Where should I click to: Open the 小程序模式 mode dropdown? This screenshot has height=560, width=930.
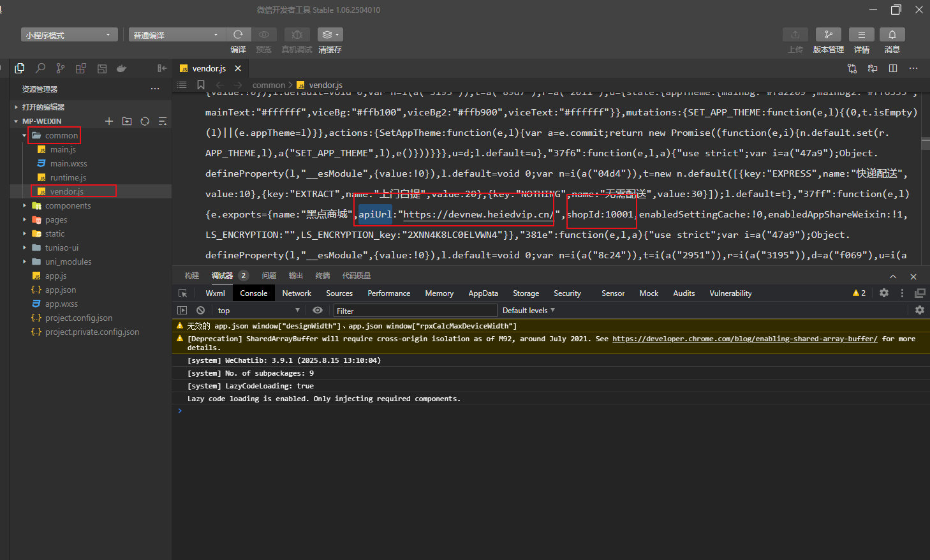tap(69, 35)
